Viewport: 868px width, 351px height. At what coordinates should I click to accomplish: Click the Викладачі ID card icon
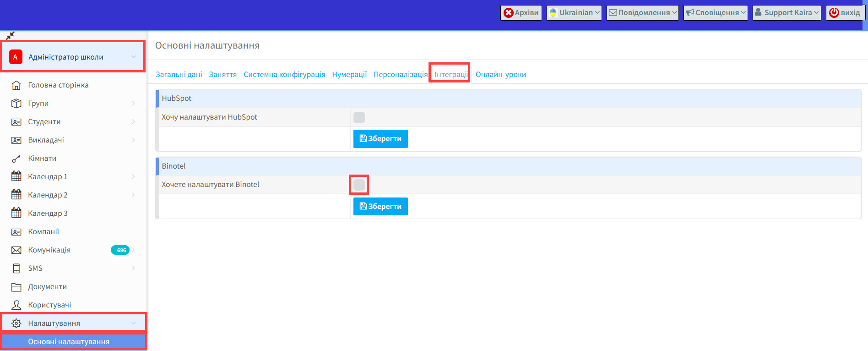pyautogui.click(x=16, y=140)
